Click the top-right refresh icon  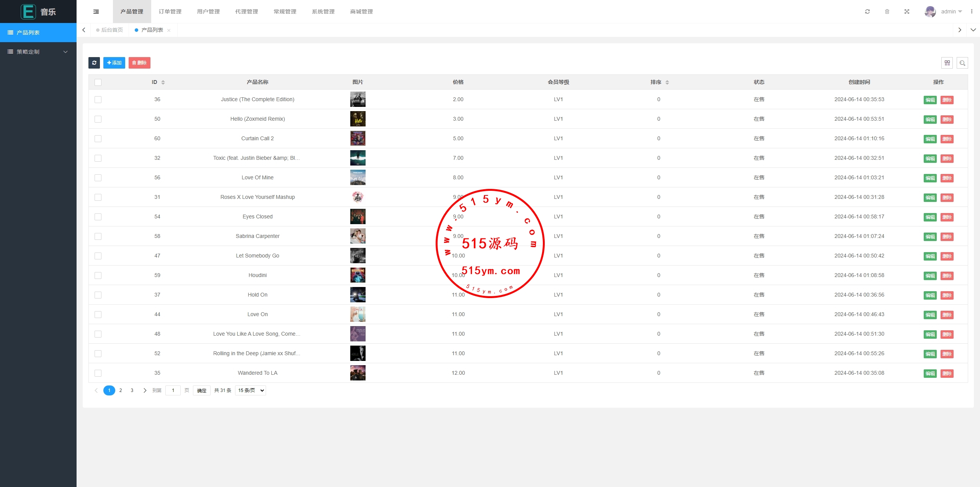(867, 11)
